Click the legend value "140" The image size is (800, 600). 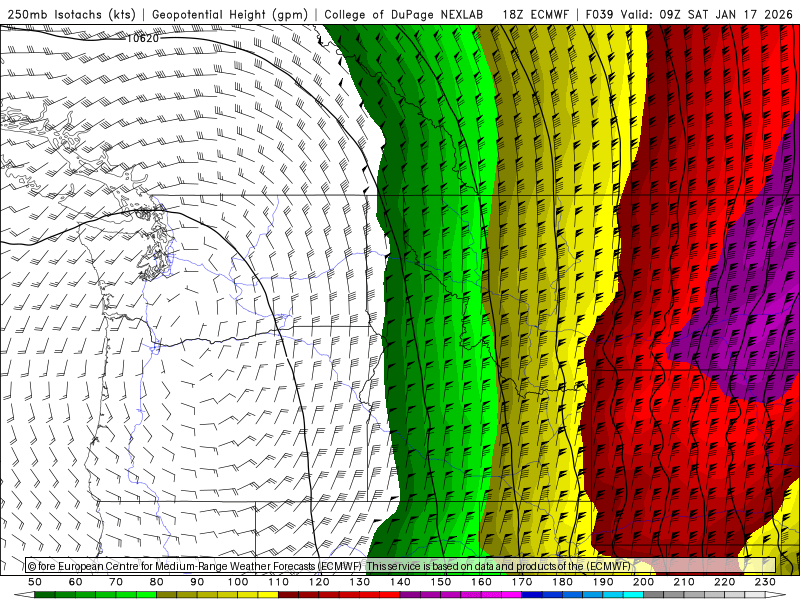400,582
